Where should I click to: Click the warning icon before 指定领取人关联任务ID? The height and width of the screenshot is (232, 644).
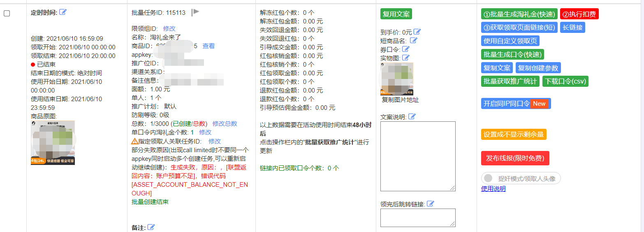coord(135,141)
